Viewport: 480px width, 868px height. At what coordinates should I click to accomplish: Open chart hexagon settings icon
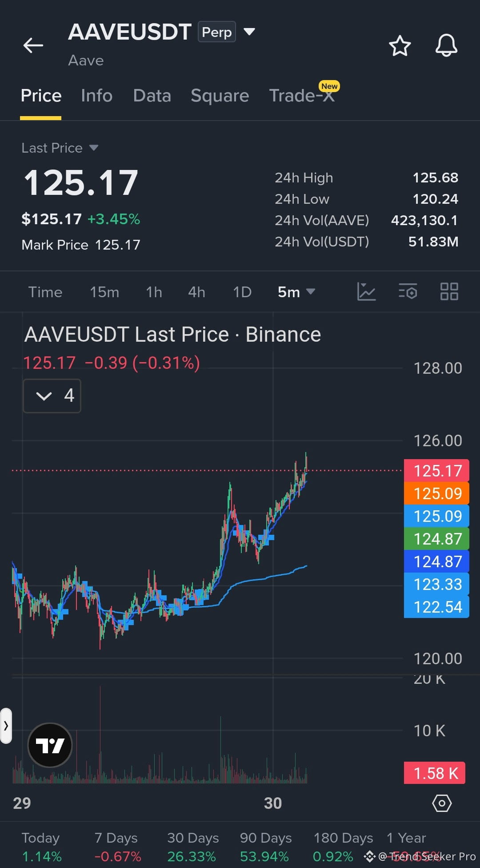click(442, 803)
